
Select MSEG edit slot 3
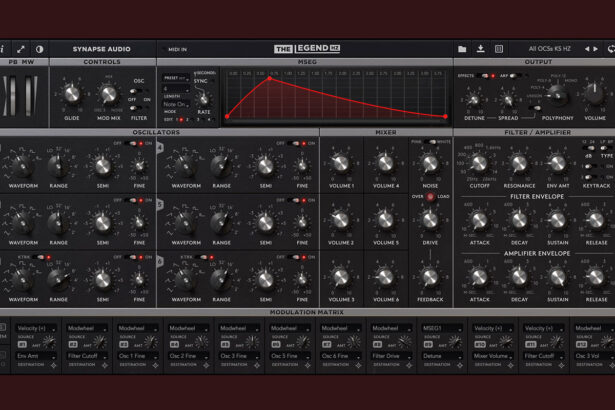click(200, 120)
